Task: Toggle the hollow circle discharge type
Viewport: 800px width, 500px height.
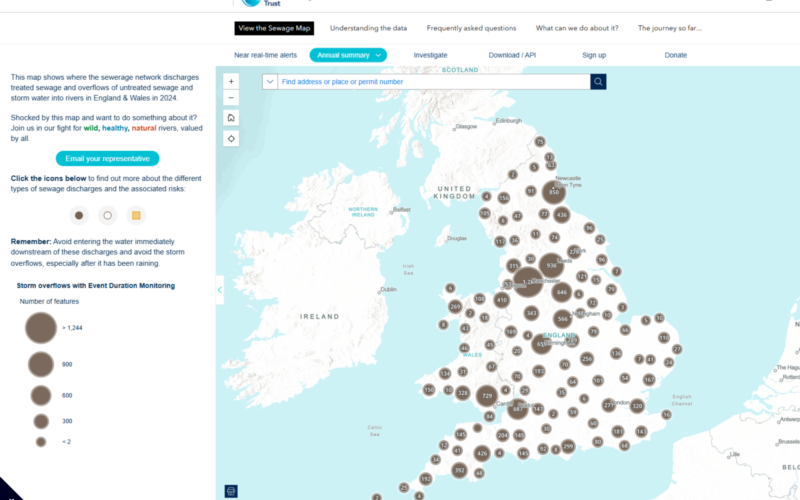Action: point(108,215)
